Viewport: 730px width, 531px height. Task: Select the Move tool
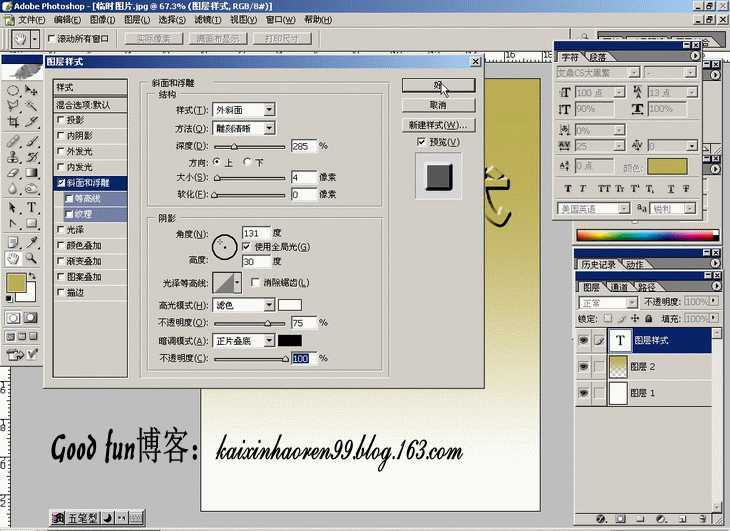(31, 90)
